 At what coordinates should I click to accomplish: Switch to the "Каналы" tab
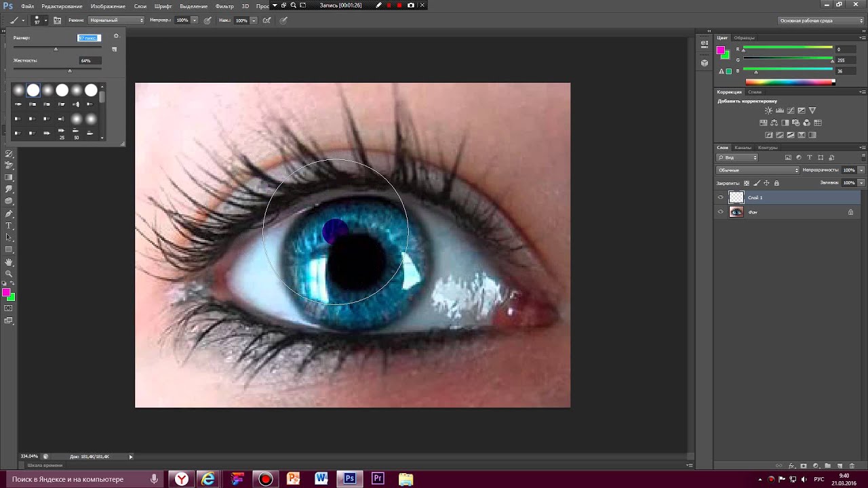pyautogui.click(x=743, y=147)
